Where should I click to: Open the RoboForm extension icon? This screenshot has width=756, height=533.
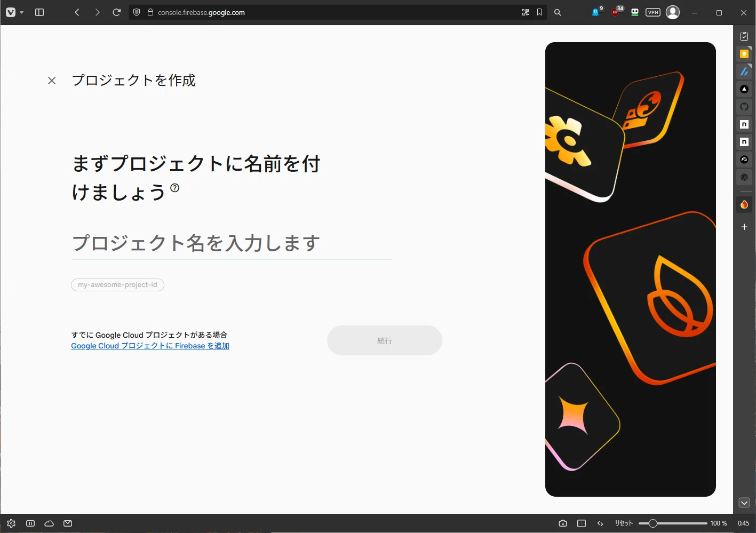635,12
